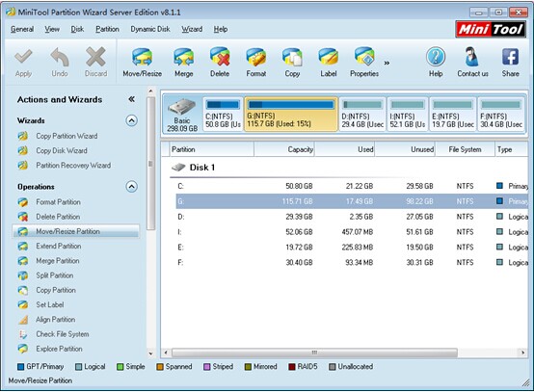Collapse the Wizards section
534x392 pixels.
click(132, 120)
